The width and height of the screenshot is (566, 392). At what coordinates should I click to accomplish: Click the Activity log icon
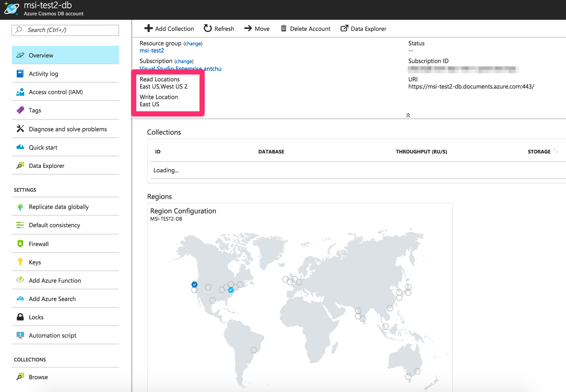[x=20, y=74]
